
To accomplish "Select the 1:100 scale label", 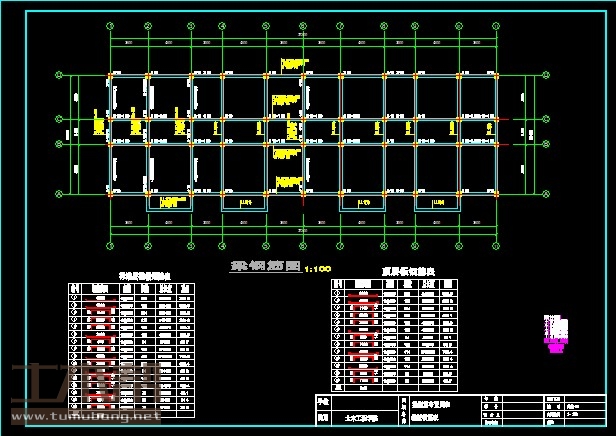I will 318,270.
